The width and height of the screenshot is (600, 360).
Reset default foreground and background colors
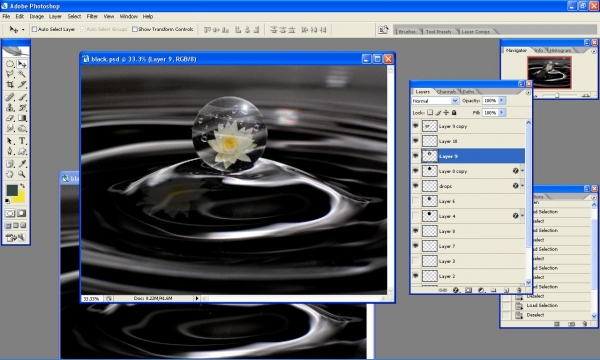click(7, 201)
